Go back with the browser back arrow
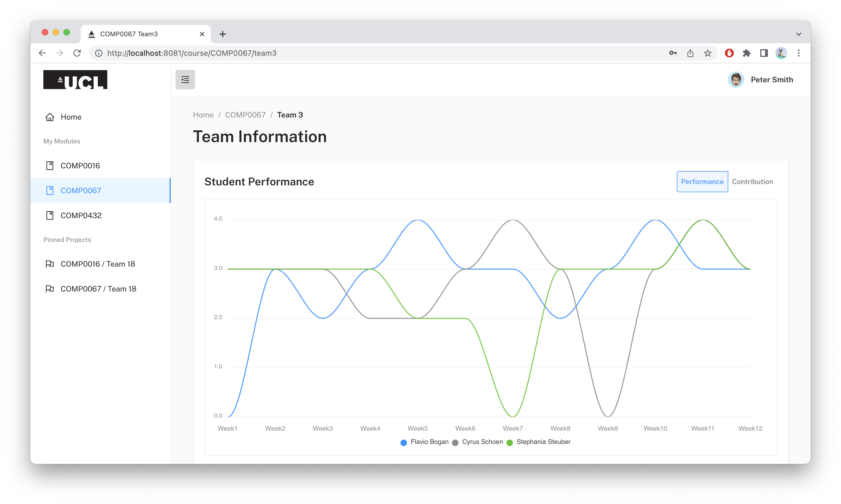The width and height of the screenshot is (841, 504). [42, 53]
